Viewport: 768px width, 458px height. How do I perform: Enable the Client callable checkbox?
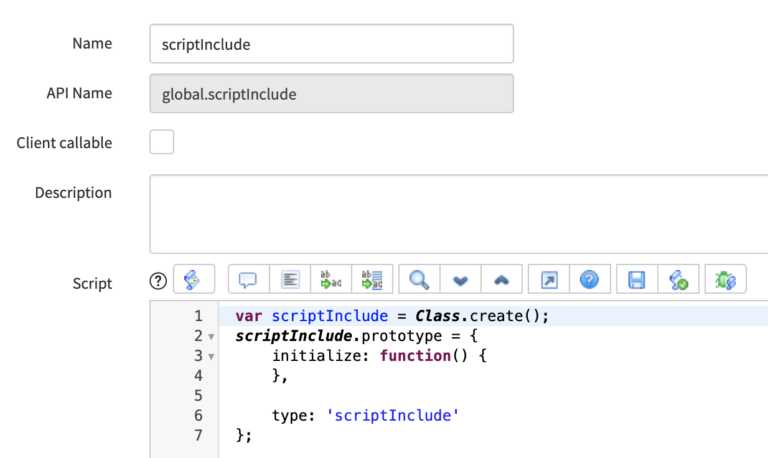(x=162, y=142)
